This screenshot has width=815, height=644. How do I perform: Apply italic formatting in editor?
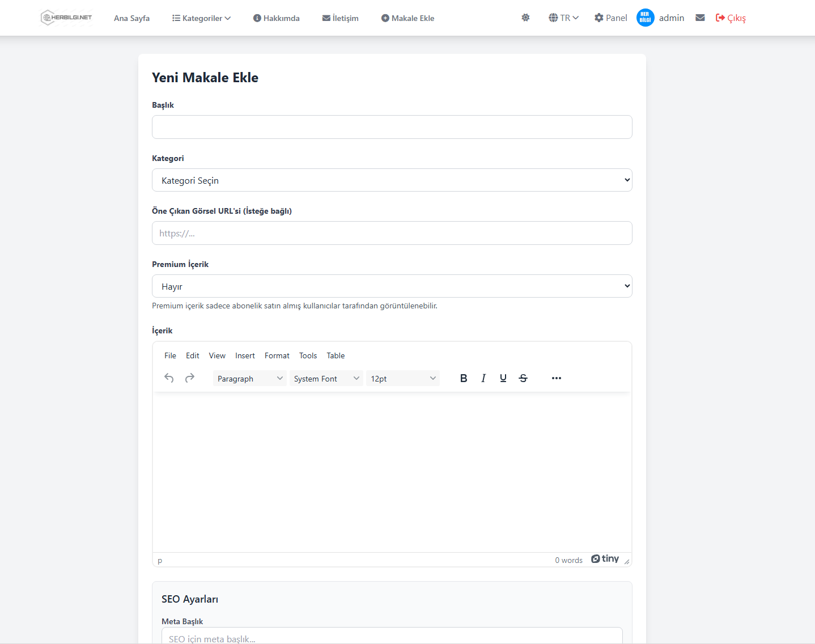(483, 378)
